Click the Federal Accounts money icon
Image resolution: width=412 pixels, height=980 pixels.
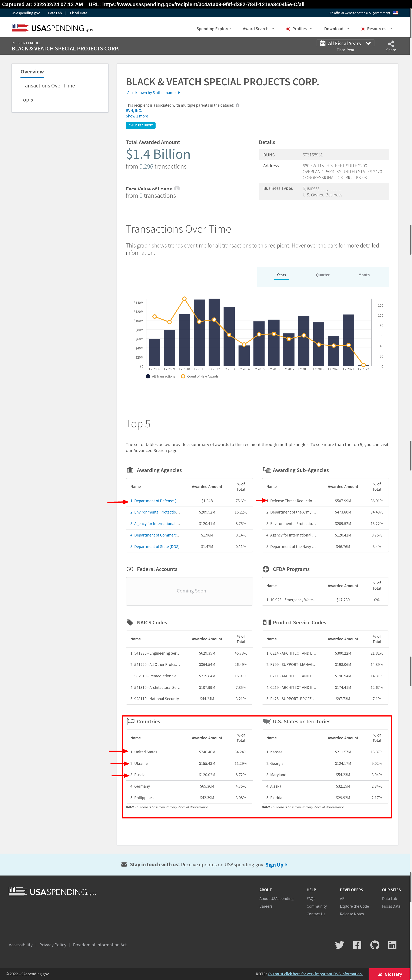coord(130,569)
